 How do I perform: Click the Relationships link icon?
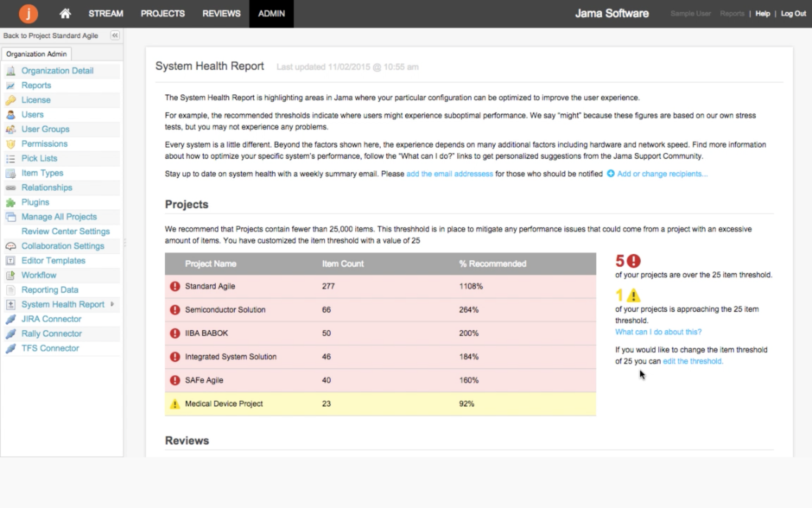(x=11, y=188)
